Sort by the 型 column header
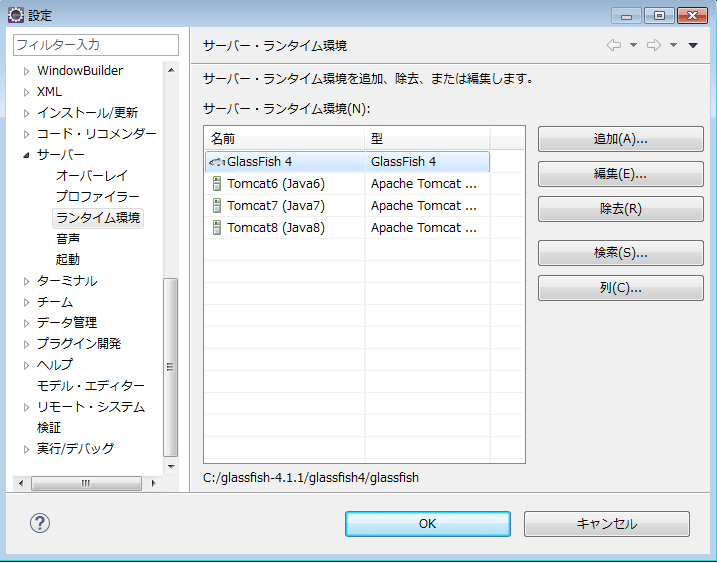 (427, 139)
